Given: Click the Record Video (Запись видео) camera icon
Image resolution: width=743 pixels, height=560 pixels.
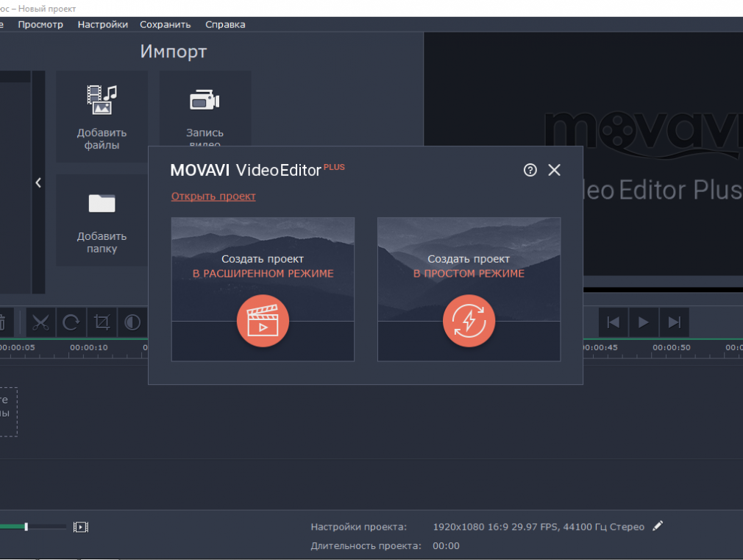Looking at the screenshot, I should (205, 100).
